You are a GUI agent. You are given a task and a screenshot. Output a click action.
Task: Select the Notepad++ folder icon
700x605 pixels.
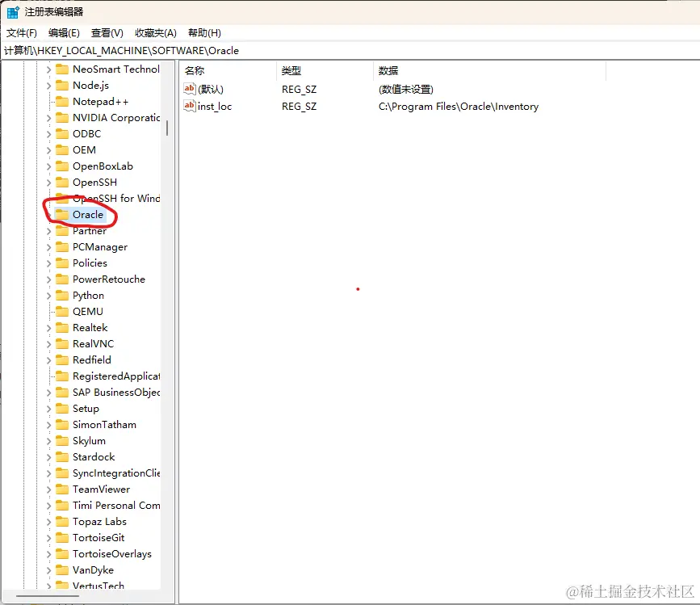click(x=61, y=101)
